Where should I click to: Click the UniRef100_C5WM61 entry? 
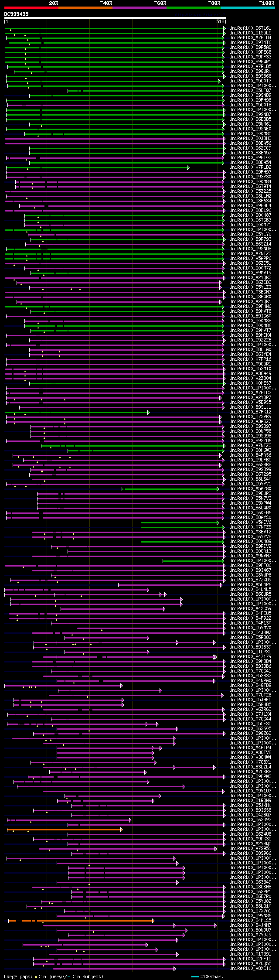click(250, 124)
